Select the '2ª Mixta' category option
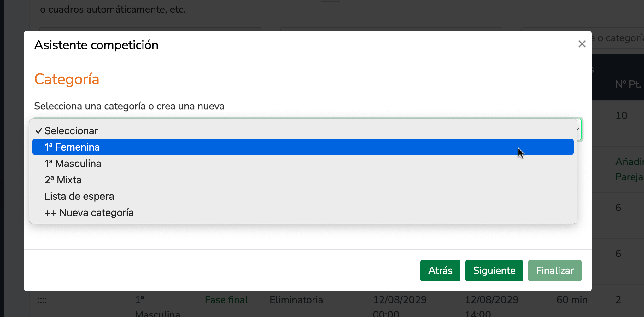Viewport: 644px width, 317px height. (x=63, y=180)
